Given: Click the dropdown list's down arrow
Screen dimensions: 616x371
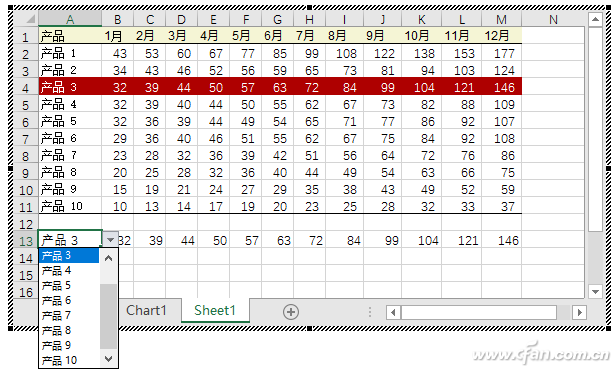Looking at the screenshot, I should (109, 358).
